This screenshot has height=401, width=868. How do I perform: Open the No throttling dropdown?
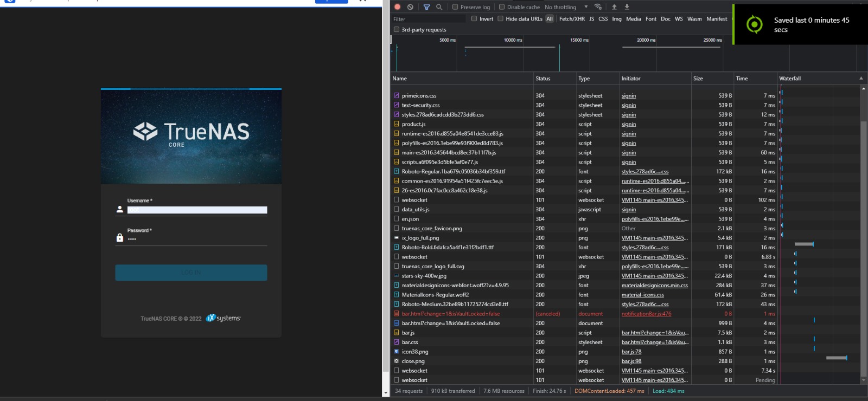click(x=566, y=7)
